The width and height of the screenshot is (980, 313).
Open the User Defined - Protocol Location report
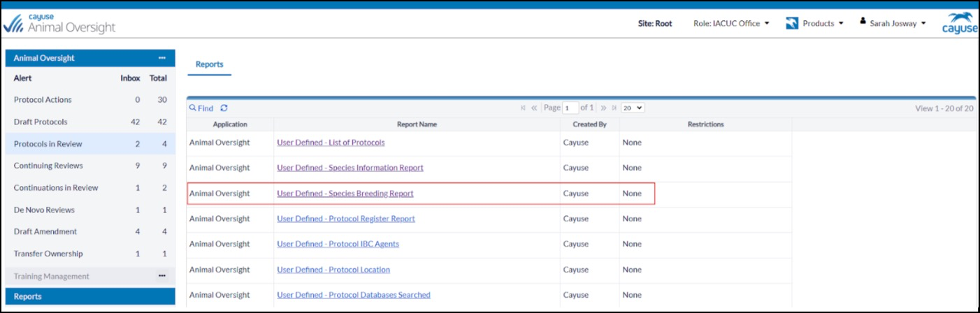tap(333, 270)
